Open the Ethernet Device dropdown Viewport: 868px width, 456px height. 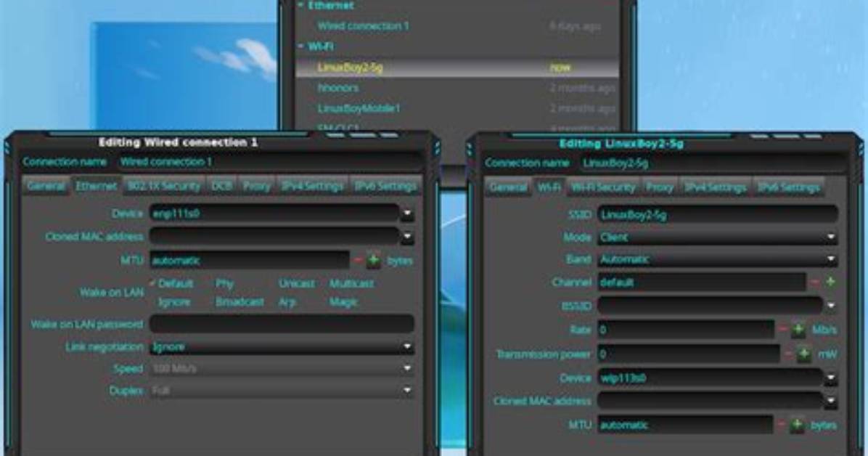pos(407,213)
